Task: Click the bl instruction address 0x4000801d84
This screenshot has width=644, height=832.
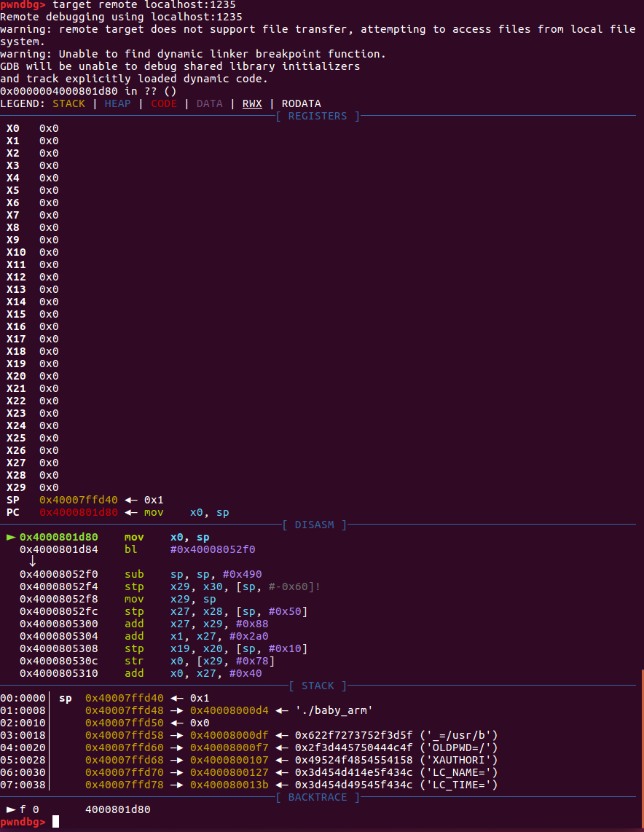Action: (x=59, y=549)
